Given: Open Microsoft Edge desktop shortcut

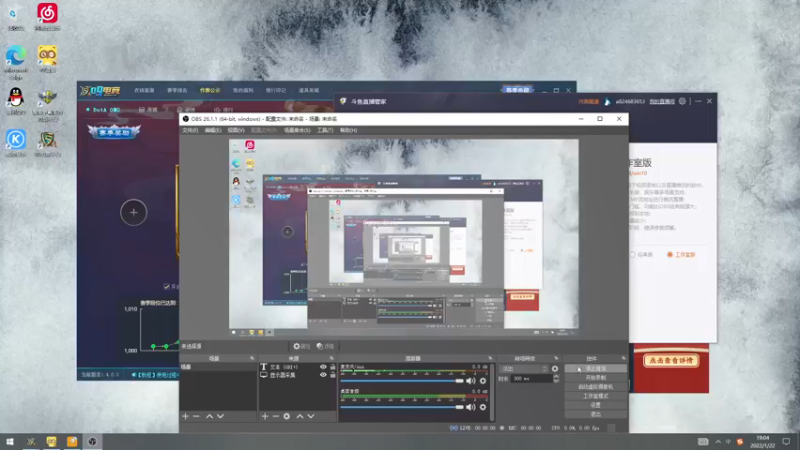Looking at the screenshot, I should click(16, 62).
